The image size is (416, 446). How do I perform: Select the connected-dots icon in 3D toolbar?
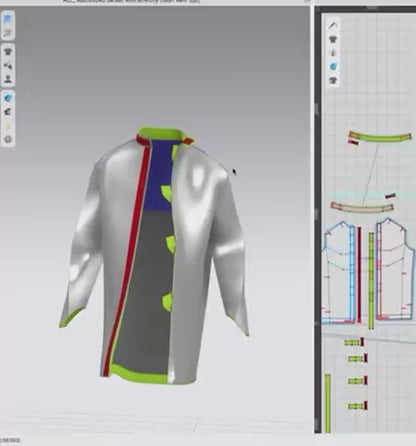pos(8,66)
